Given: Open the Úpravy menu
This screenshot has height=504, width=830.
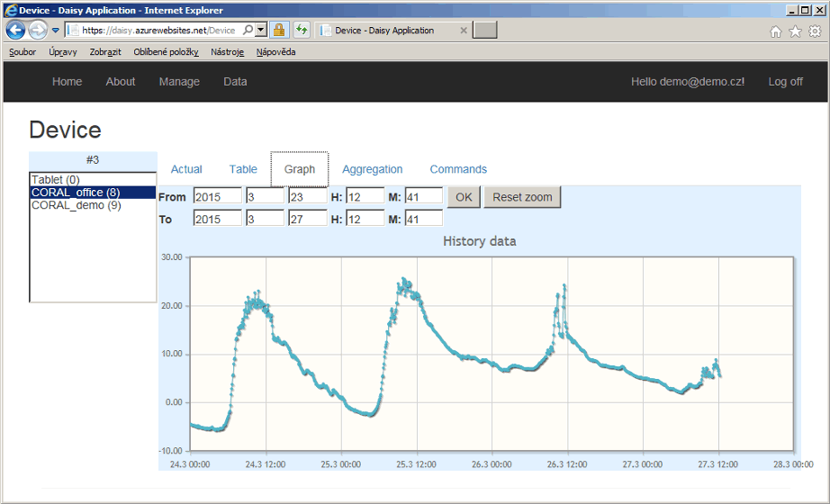Looking at the screenshot, I should pyautogui.click(x=63, y=52).
